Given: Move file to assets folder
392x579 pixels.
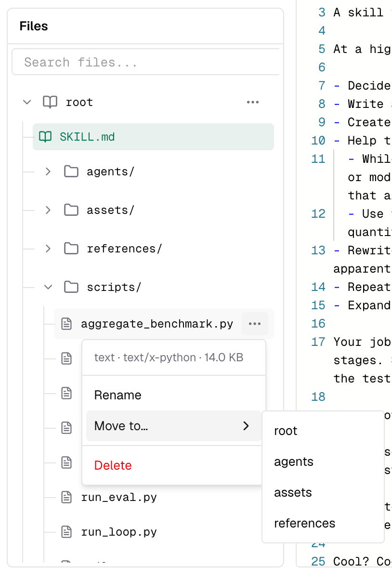Looking at the screenshot, I should pos(323,492).
